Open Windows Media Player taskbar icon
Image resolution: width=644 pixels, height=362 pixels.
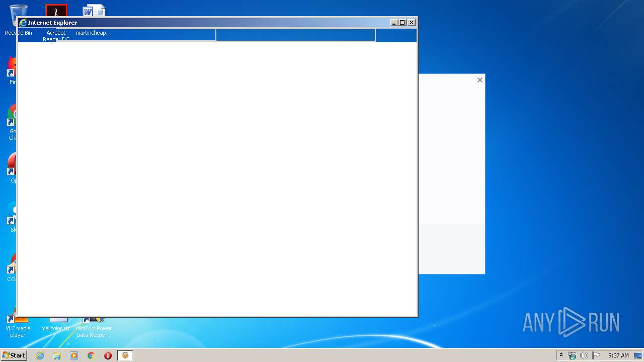pyautogui.click(x=74, y=355)
